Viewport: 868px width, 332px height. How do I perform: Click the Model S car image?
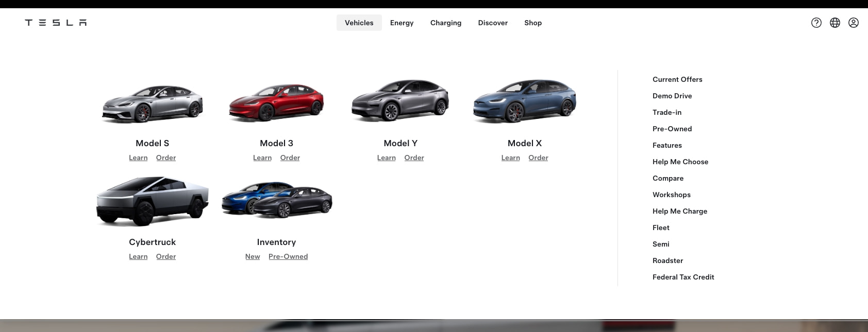click(153, 103)
